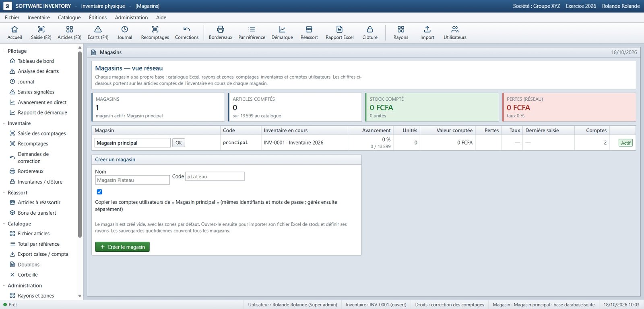
Task: Open the Éditions menu
Action: (x=98, y=17)
